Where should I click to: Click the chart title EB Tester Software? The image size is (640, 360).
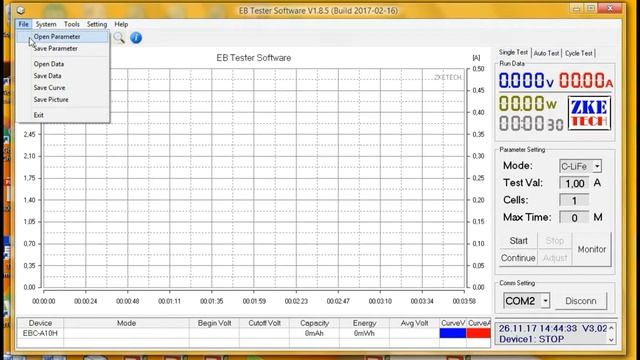click(x=253, y=58)
